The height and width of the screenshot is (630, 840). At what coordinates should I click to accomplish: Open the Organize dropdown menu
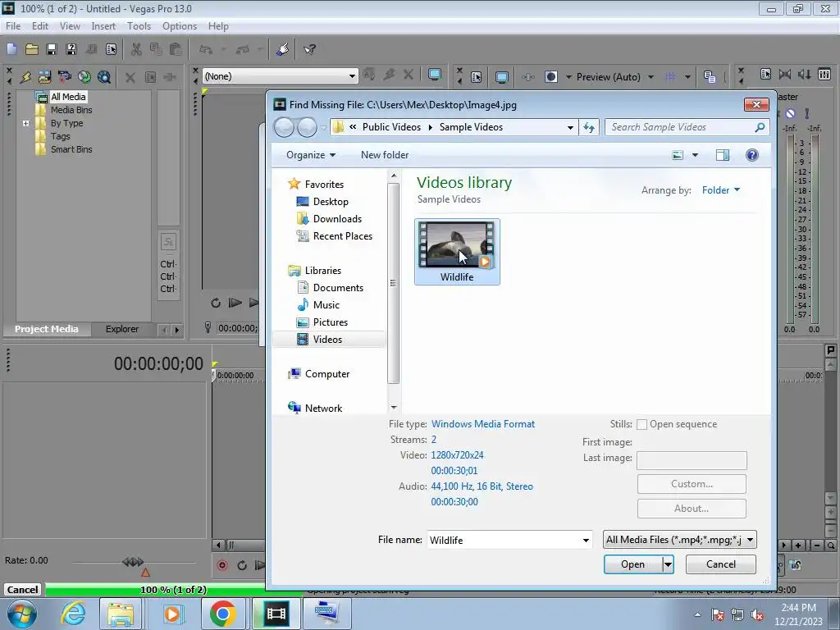pos(311,155)
